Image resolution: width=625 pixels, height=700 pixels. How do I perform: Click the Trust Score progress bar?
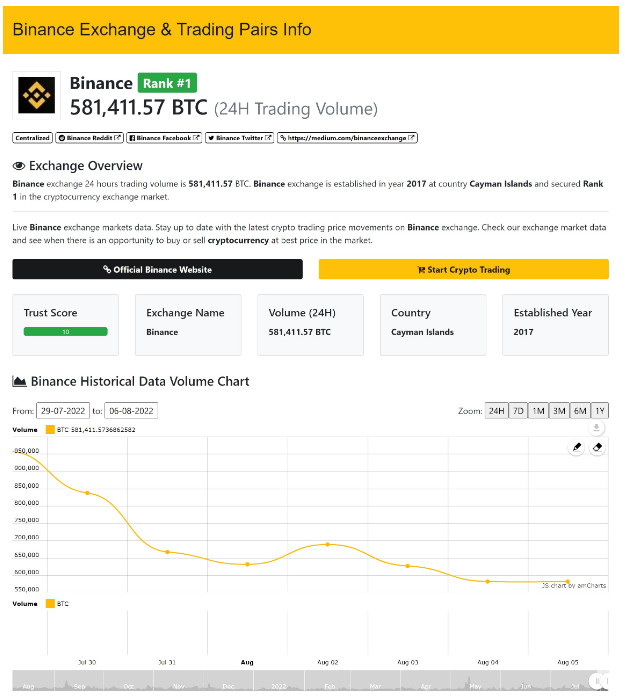pyautogui.click(x=66, y=331)
